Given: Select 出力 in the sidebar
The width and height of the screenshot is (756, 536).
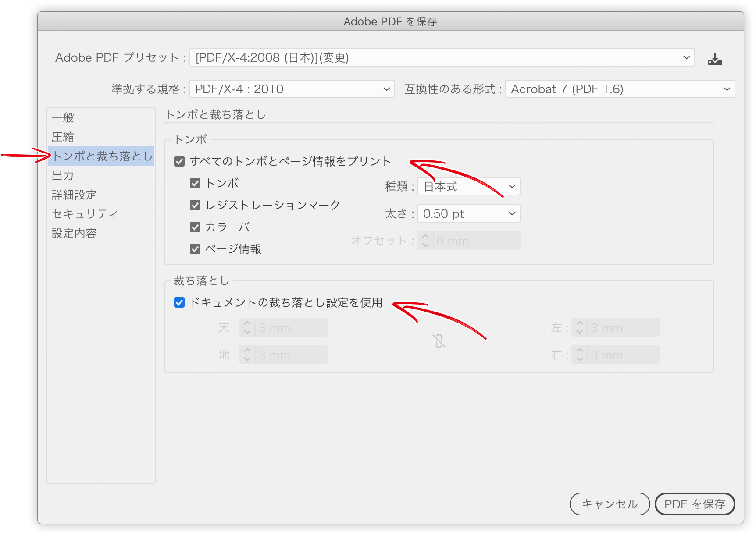Looking at the screenshot, I should tap(100, 175).
